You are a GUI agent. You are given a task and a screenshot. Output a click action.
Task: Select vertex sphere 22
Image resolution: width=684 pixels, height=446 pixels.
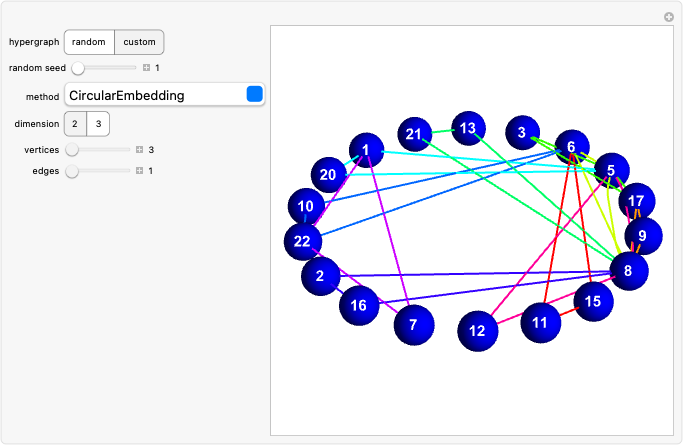click(303, 241)
